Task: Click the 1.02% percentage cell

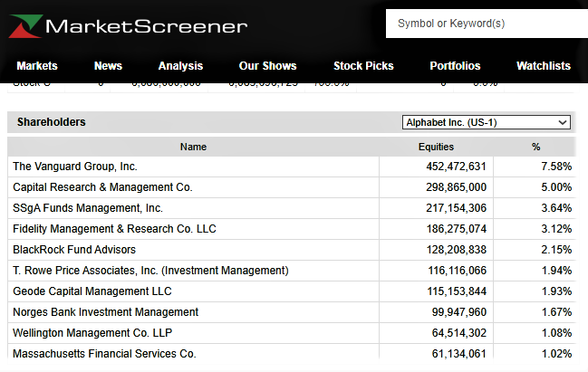Action: [556, 353]
